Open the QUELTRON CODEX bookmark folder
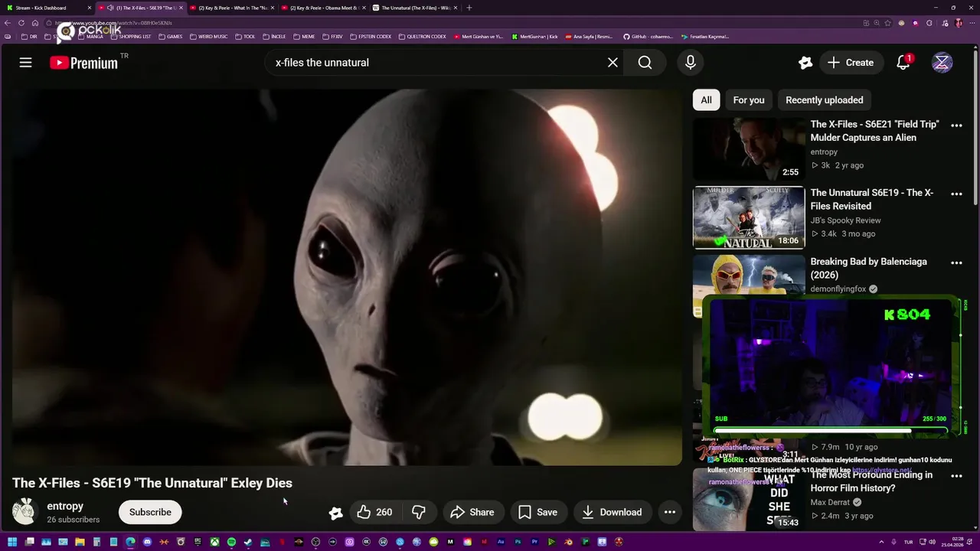980x551 pixels. (x=422, y=37)
